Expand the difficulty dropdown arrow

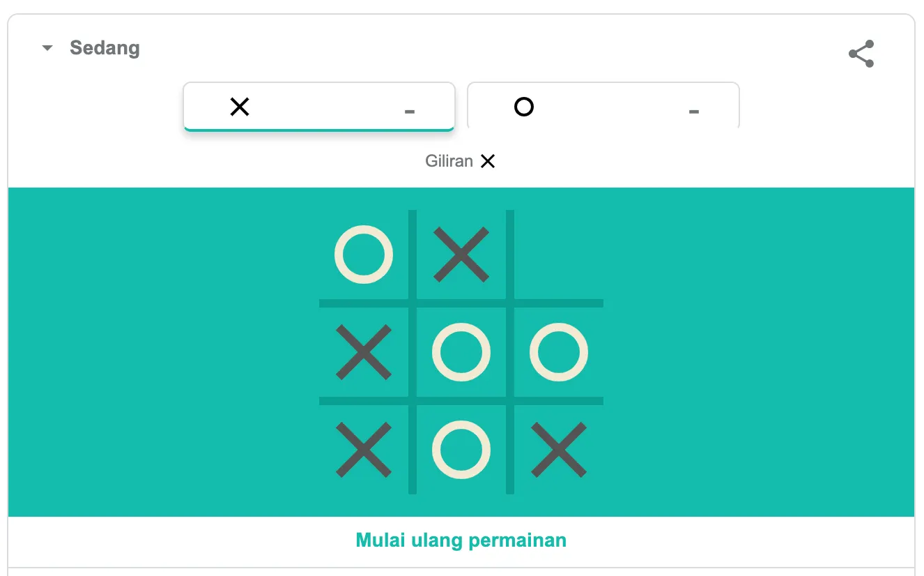click(47, 48)
